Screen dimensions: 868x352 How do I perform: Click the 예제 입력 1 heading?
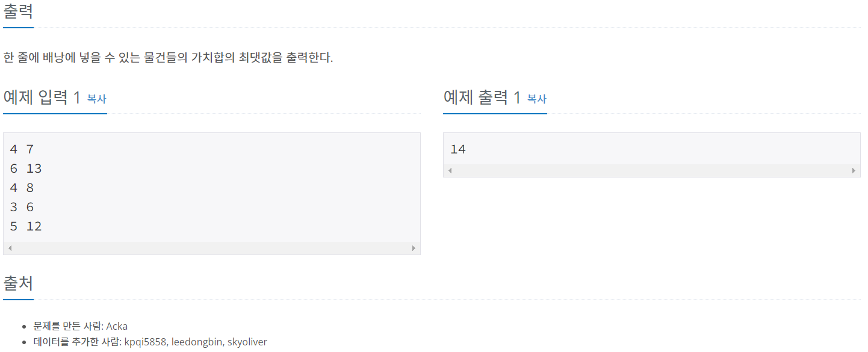tap(42, 96)
